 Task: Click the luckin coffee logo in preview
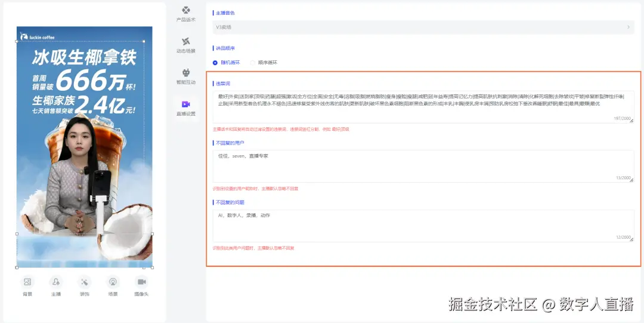38,36
